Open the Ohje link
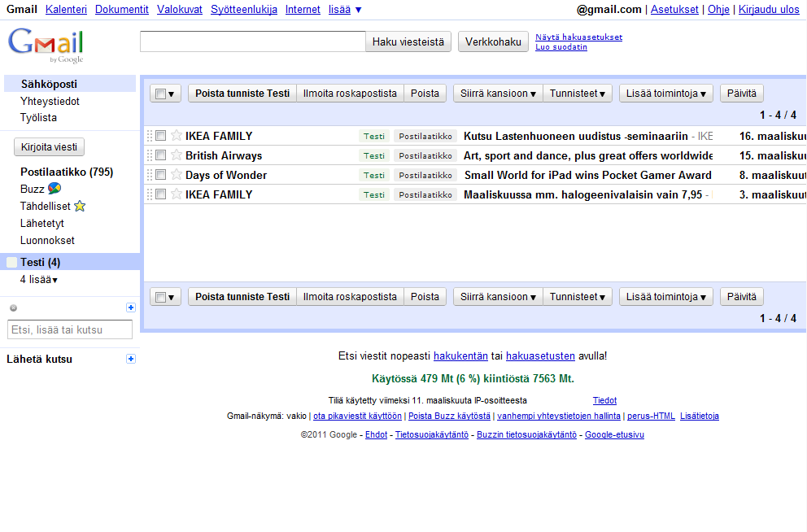This screenshot has width=807, height=532. coord(718,9)
